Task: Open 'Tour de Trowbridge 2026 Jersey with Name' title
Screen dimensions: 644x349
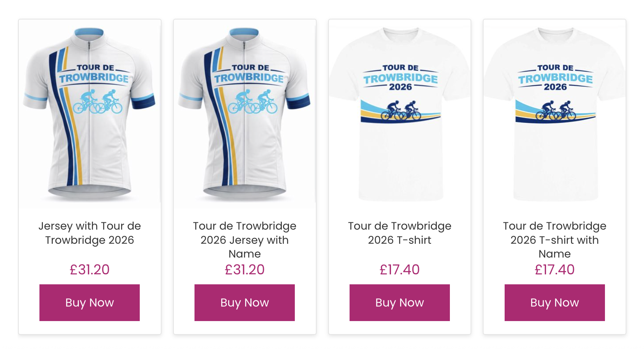Action: [245, 240]
